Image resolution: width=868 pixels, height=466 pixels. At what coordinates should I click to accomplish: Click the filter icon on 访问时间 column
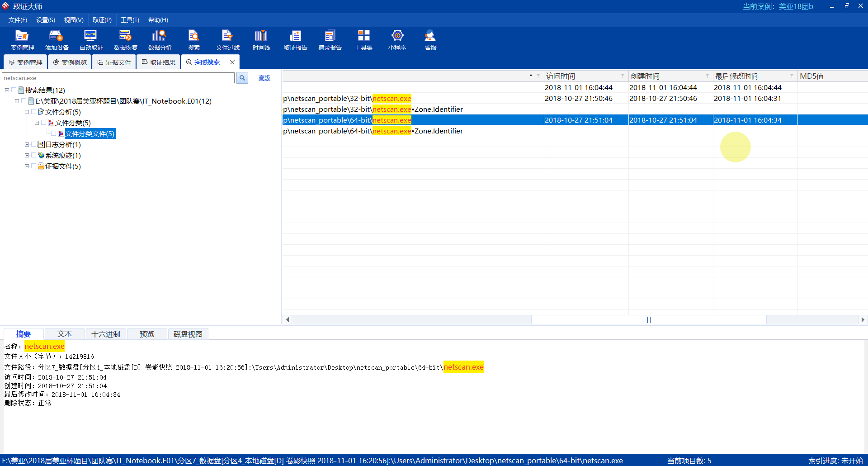coord(623,76)
